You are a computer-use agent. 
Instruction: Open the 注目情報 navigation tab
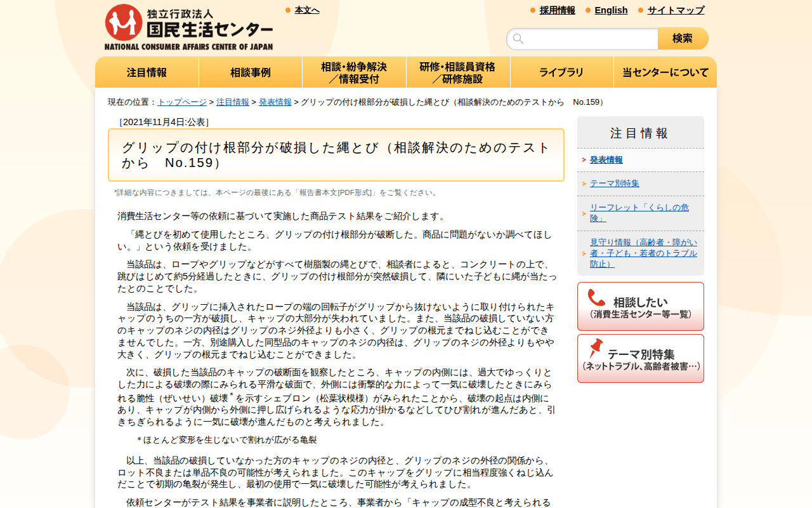147,72
